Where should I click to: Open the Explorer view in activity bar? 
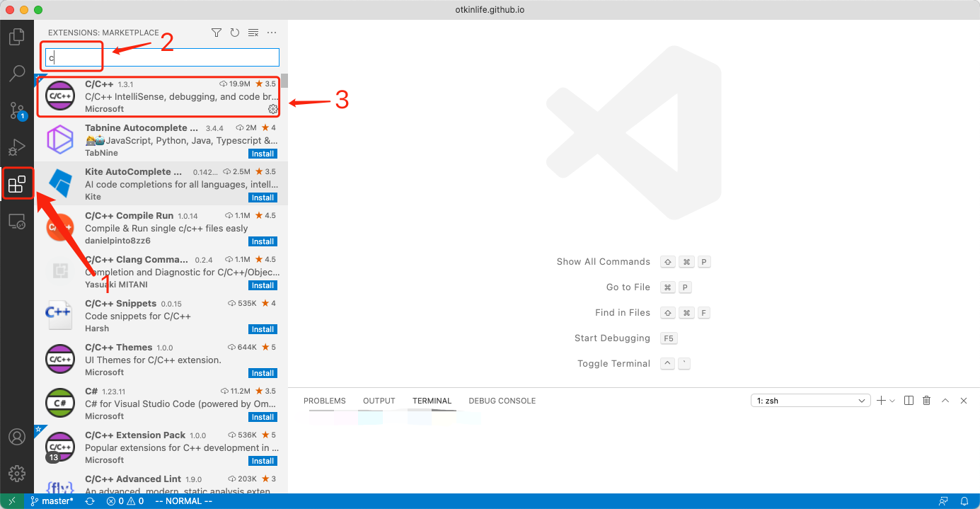point(17,37)
